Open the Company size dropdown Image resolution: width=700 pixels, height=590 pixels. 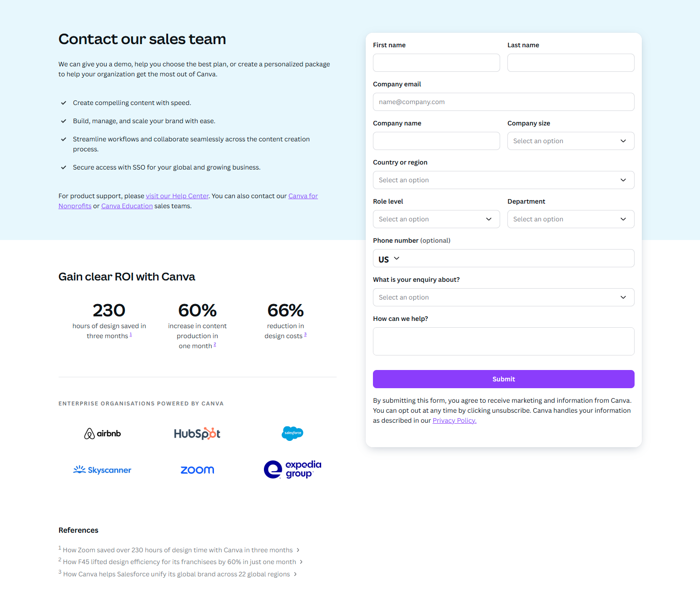click(570, 141)
